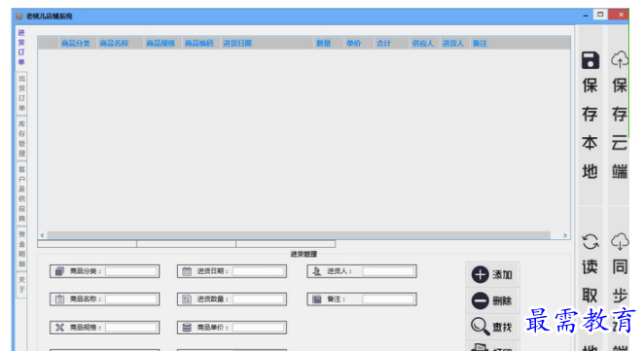This screenshot has height=351, width=644.
Task: Click the 单价 column header
Action: coord(359,43)
